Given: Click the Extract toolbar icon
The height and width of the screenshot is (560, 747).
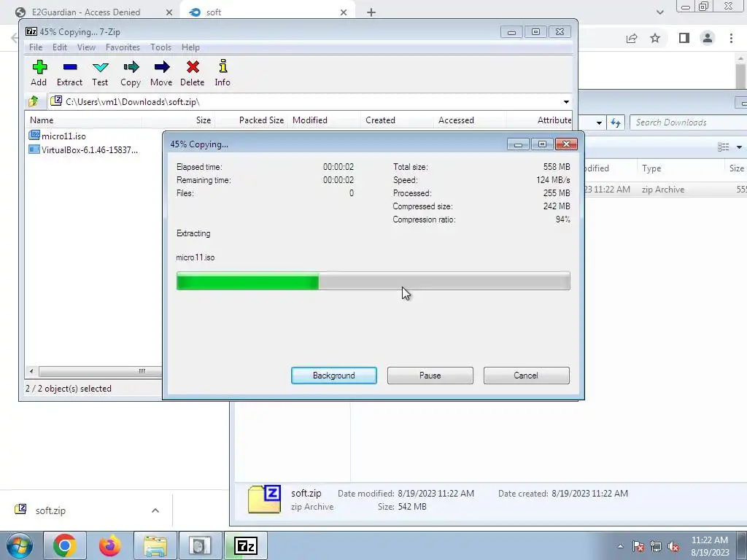Looking at the screenshot, I should point(69,73).
